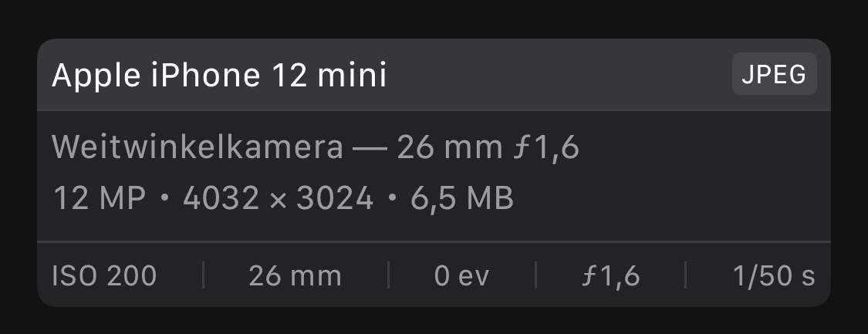Viewport: 868px width, 334px height.
Task: Click the ISO 200 value
Action: pyautogui.click(x=104, y=275)
